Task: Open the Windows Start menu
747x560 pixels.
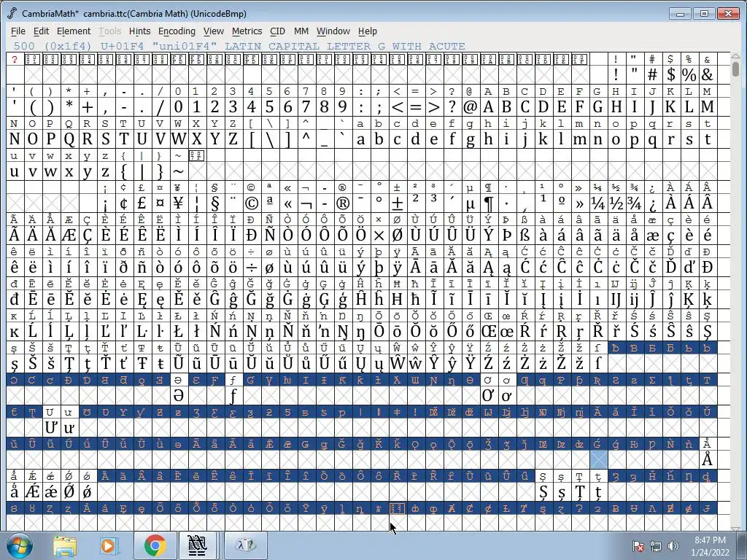Action: (19, 545)
